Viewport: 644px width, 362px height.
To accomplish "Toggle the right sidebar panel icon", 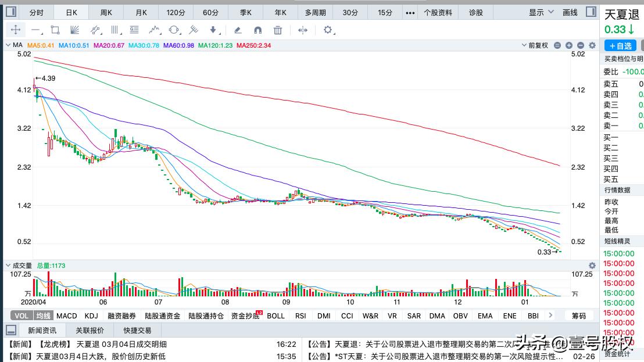I will tap(592, 11).
